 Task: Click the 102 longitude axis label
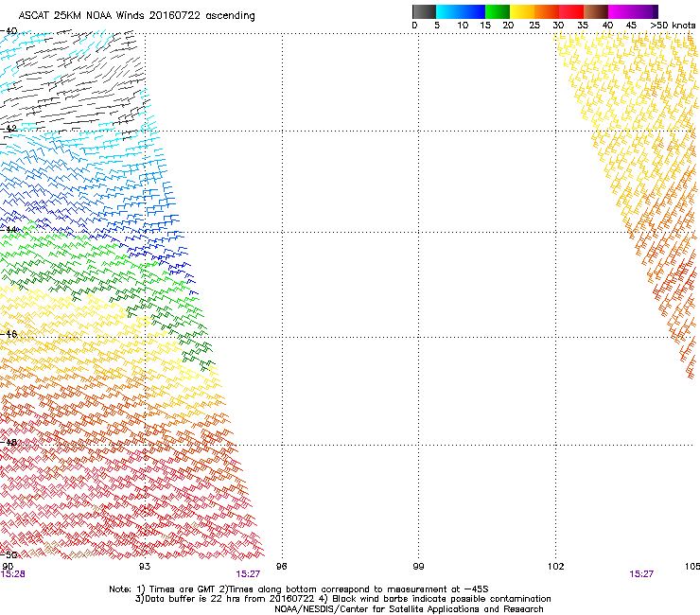(555, 567)
